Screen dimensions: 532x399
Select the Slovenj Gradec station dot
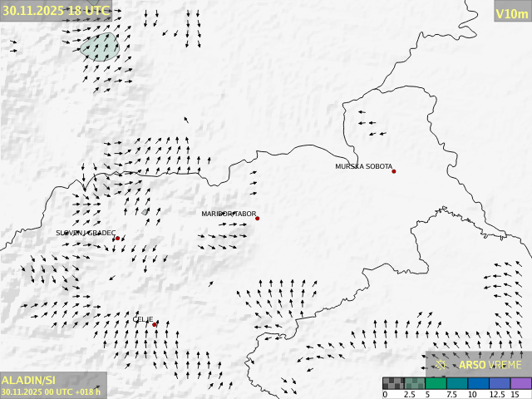(x=117, y=239)
